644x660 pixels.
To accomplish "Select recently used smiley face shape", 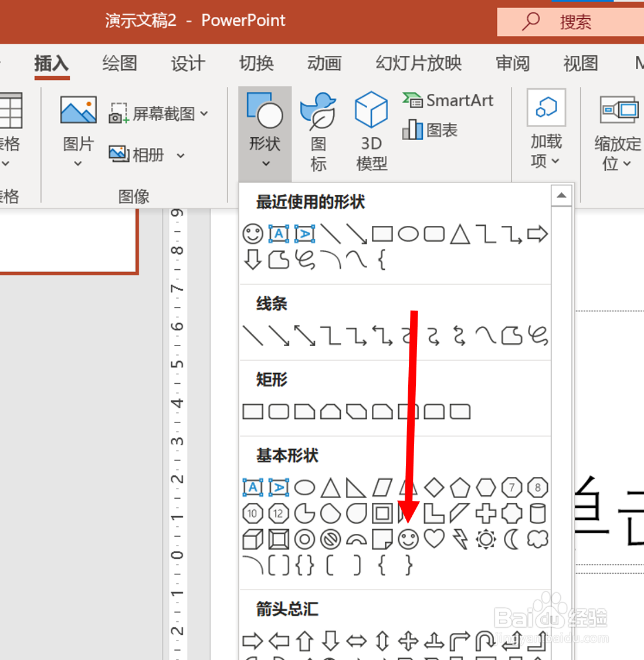I will coord(253,233).
